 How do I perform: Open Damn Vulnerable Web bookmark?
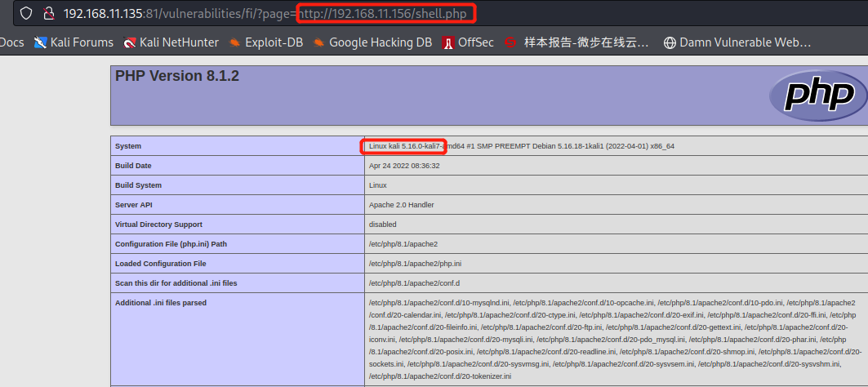[737, 42]
